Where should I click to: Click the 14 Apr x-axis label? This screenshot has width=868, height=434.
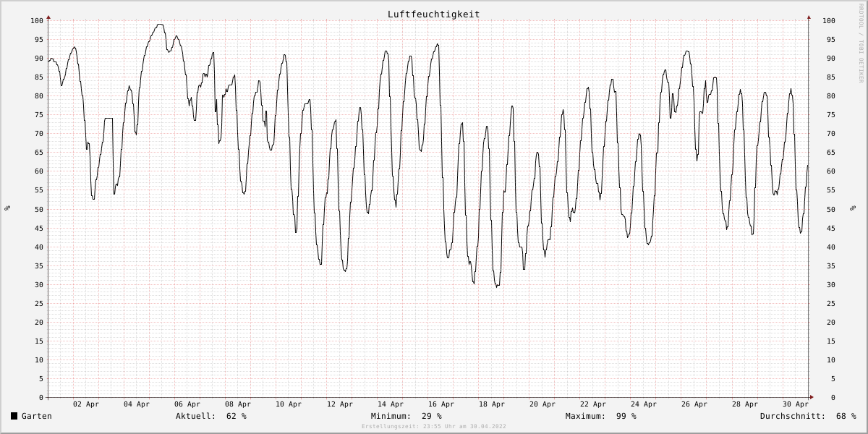click(390, 404)
